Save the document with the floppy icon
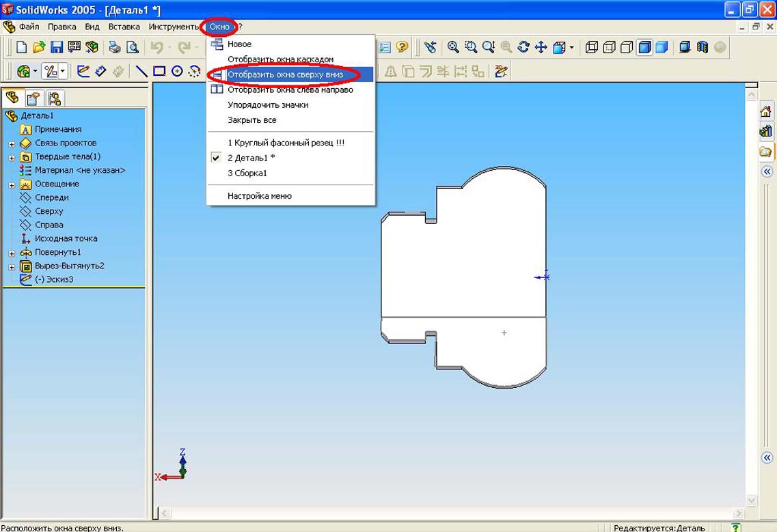The image size is (777, 532). 57,47
